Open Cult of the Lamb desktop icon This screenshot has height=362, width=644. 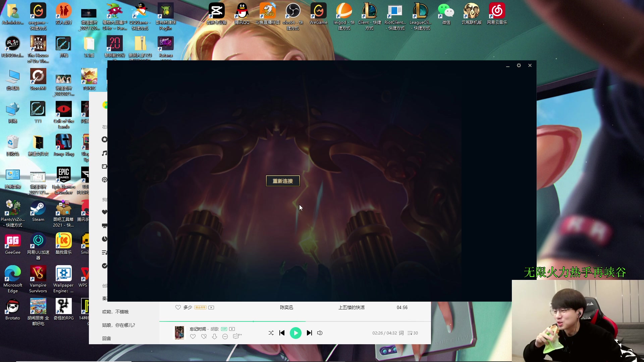(x=64, y=115)
